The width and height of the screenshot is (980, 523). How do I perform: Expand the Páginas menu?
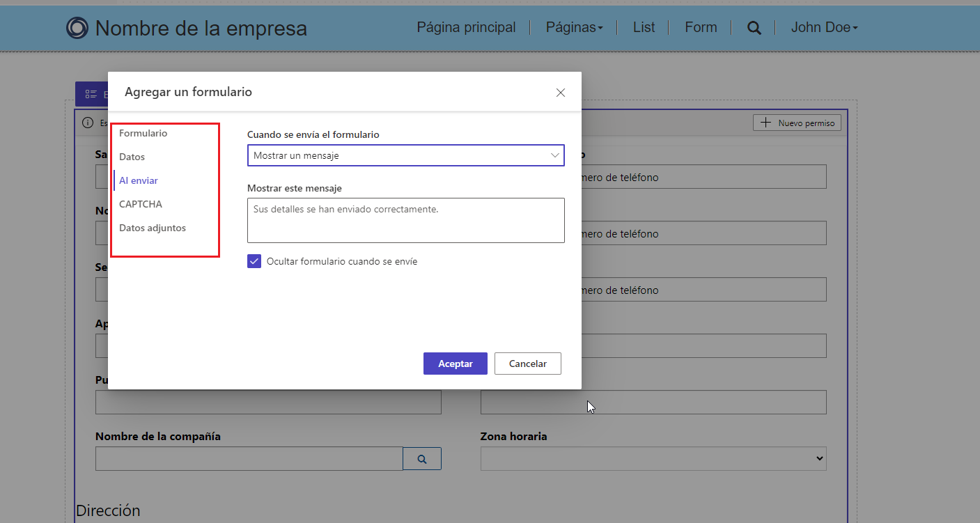[x=575, y=27]
